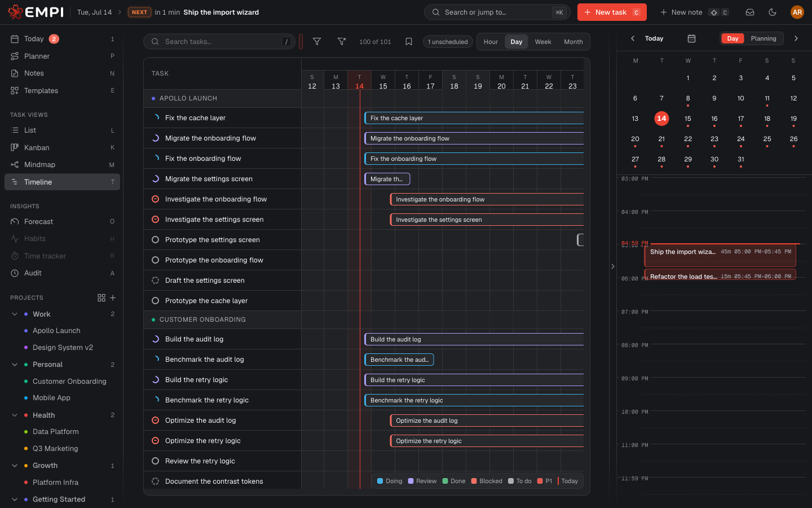Image resolution: width=812 pixels, height=508 pixels.
Task: Open the Design System v2 project
Action: (63, 348)
